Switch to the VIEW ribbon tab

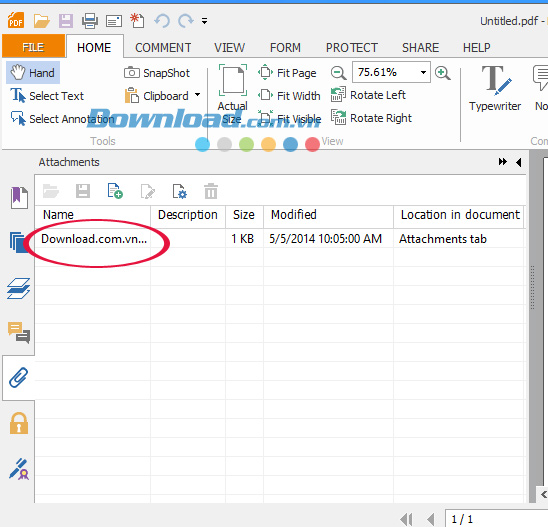tap(229, 48)
